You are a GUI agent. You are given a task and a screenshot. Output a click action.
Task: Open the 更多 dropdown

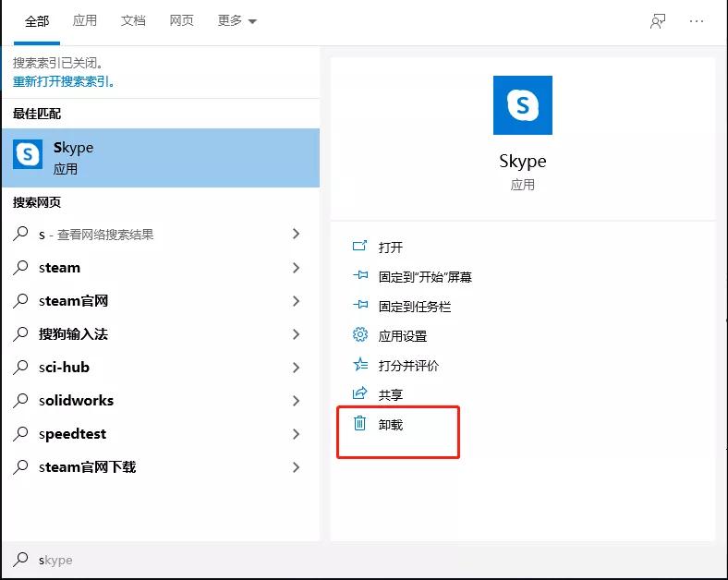[x=237, y=20]
